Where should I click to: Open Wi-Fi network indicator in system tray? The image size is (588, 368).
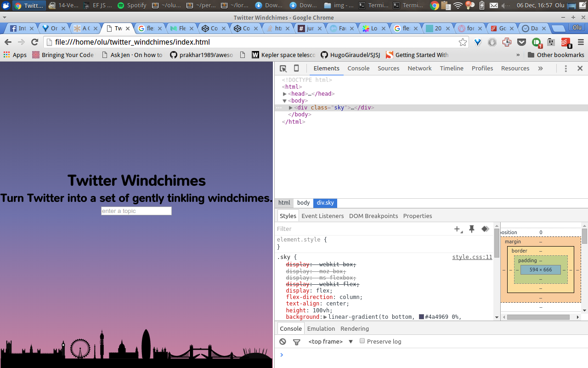458,6
